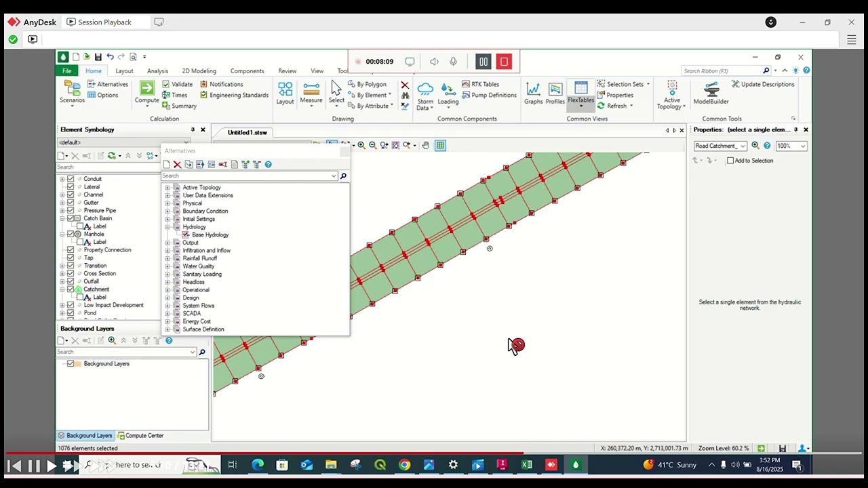Open the Review ribbon tab

(287, 71)
